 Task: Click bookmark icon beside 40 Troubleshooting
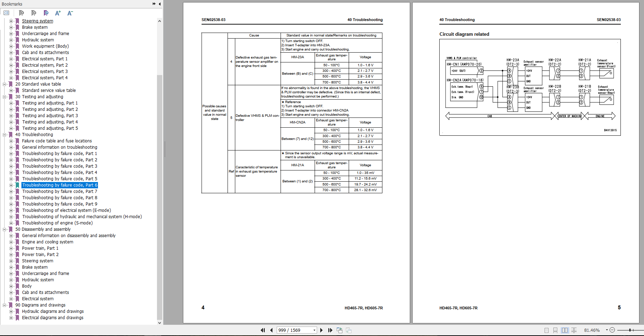pyautogui.click(x=11, y=135)
